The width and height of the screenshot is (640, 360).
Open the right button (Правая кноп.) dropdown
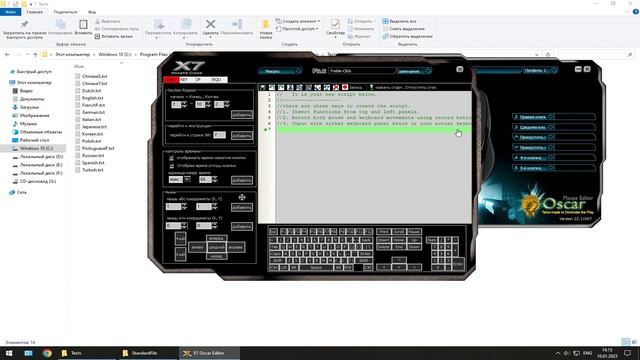[533, 117]
